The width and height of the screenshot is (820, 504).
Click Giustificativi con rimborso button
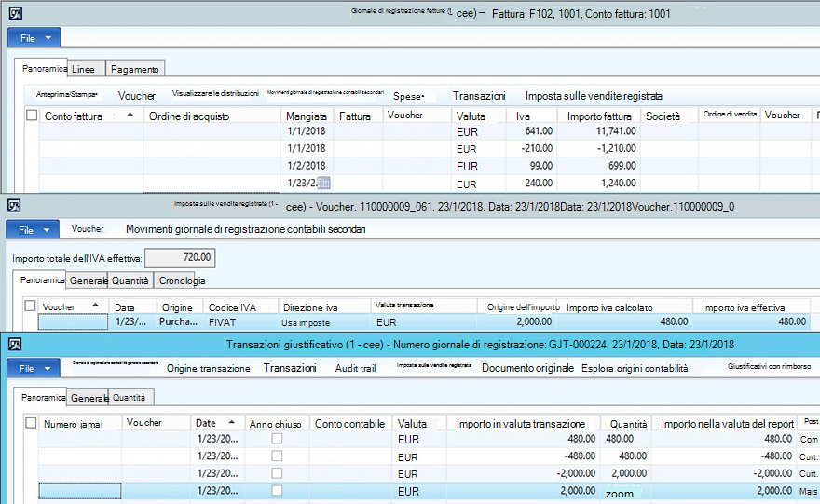(x=769, y=366)
